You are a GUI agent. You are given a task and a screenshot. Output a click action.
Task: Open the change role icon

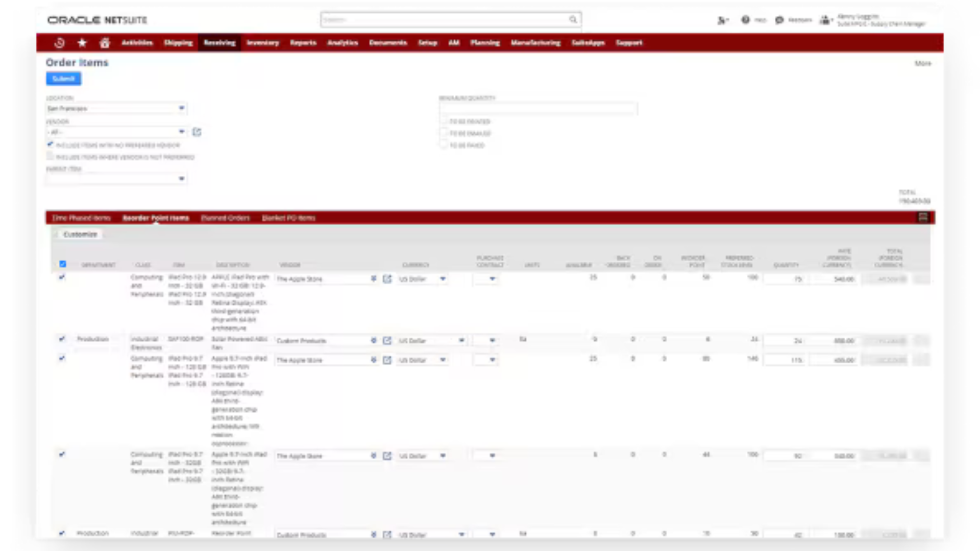pyautogui.click(x=826, y=20)
